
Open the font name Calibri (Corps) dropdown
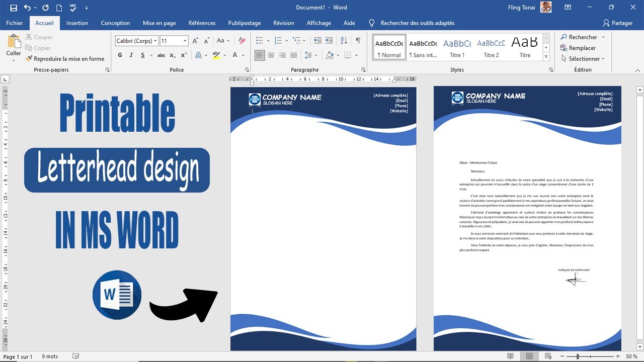[155, 41]
